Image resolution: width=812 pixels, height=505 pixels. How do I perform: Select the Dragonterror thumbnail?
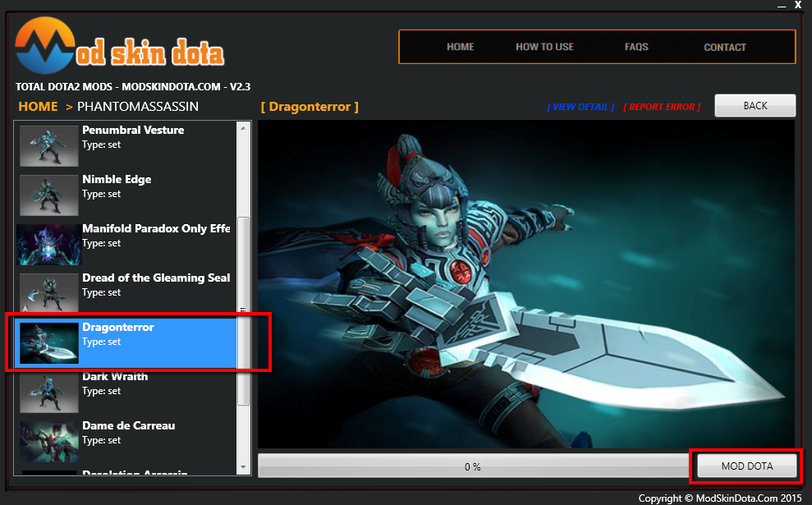coord(49,343)
